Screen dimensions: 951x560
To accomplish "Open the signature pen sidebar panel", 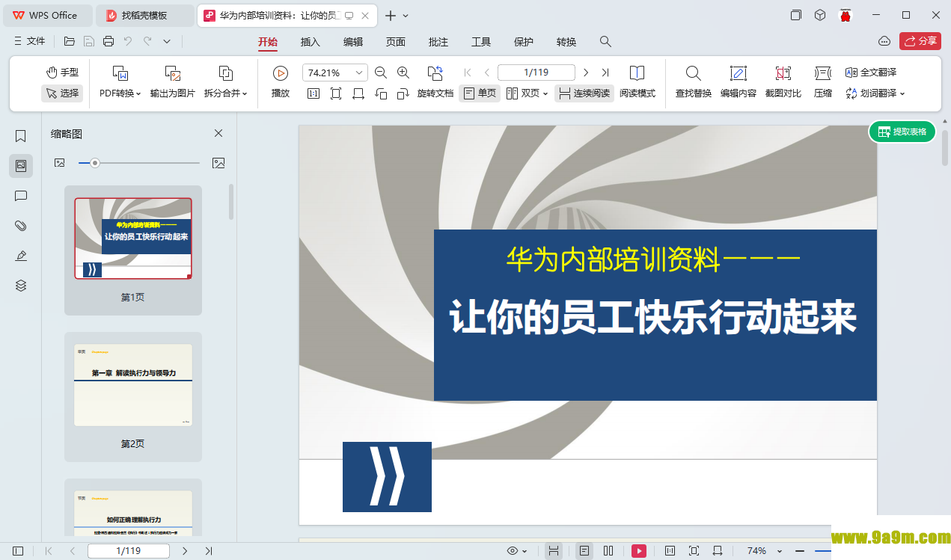I will pyautogui.click(x=21, y=256).
